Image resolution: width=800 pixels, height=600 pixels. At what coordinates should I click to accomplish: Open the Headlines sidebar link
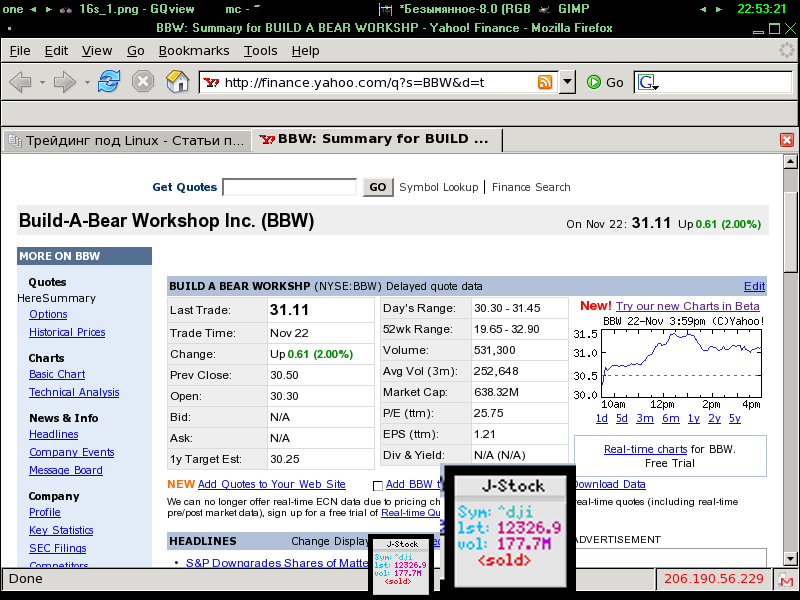54,434
